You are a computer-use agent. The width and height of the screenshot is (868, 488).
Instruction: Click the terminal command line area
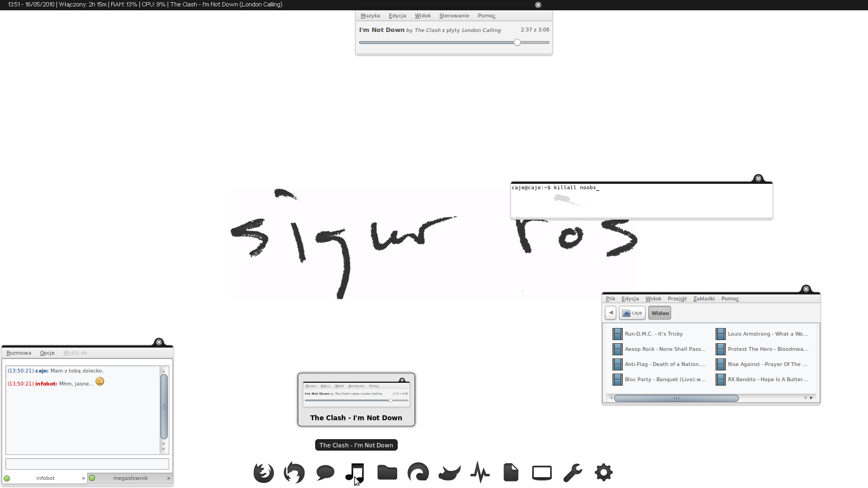pyautogui.click(x=641, y=201)
